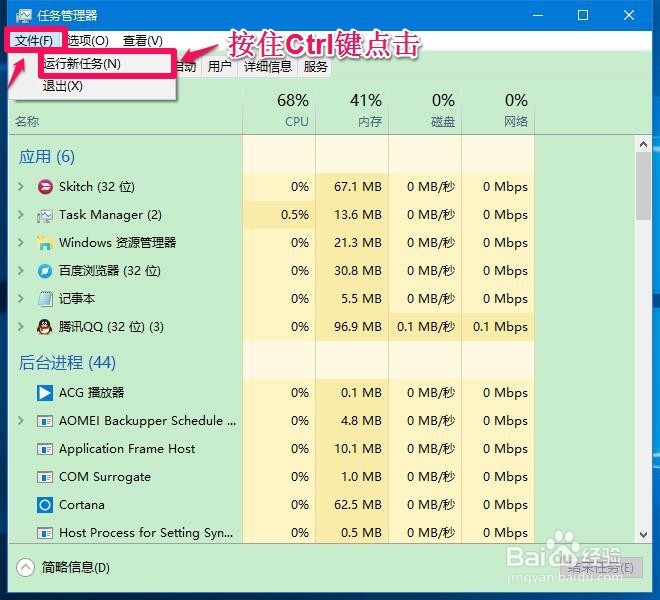Switch to the 用户 tab

[x=219, y=66]
